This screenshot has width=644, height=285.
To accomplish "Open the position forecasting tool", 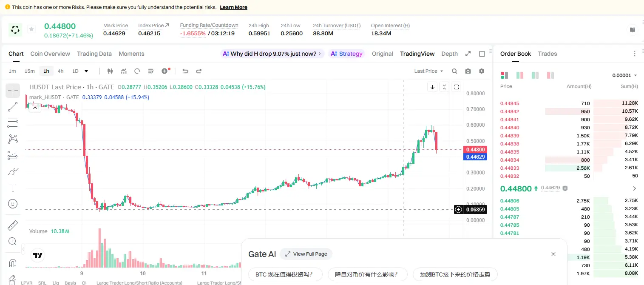I will coord(13,155).
